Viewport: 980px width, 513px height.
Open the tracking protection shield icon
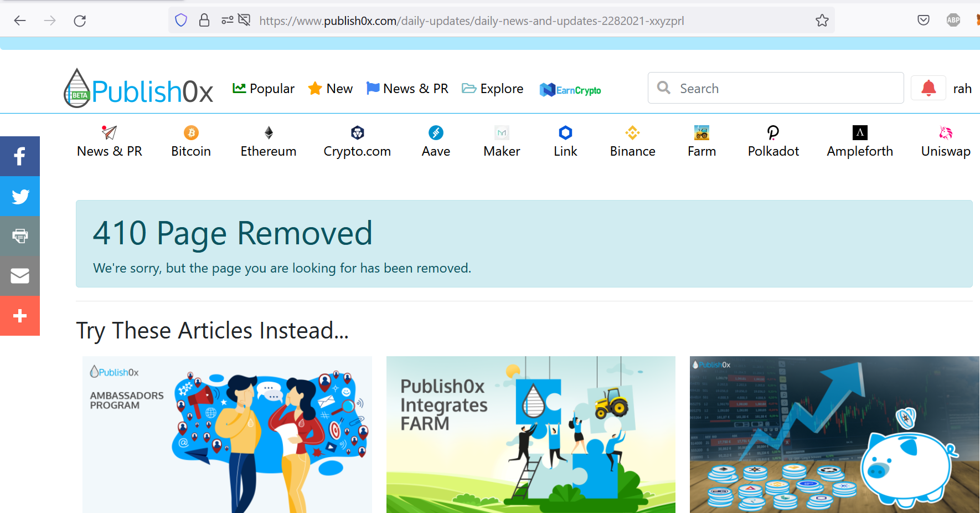click(x=181, y=20)
